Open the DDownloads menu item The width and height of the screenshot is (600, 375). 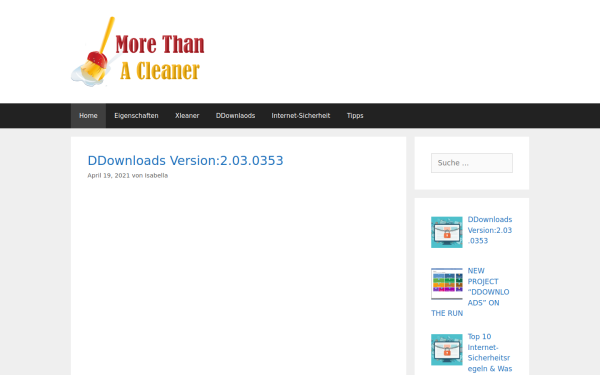(235, 116)
